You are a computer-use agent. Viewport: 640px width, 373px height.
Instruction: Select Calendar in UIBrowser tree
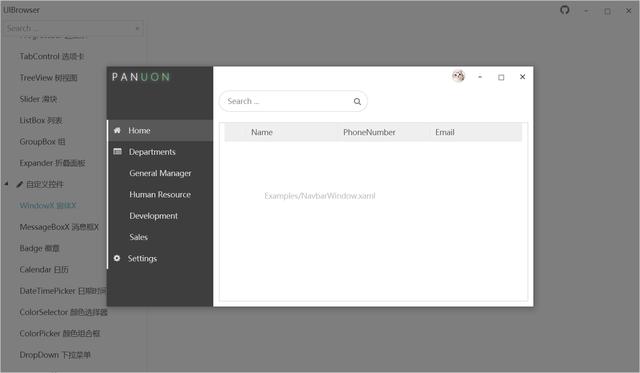pos(44,270)
